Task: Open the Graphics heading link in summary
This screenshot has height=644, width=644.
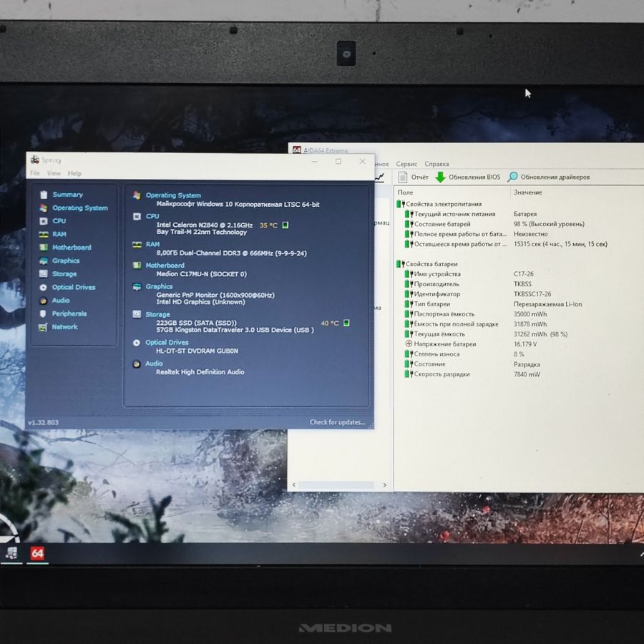Action: tap(159, 286)
